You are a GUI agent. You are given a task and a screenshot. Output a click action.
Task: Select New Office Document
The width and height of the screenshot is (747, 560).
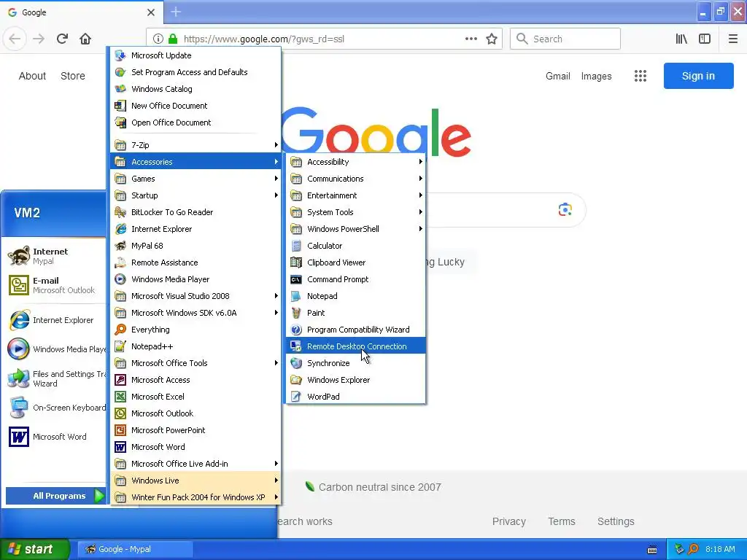pos(196,106)
